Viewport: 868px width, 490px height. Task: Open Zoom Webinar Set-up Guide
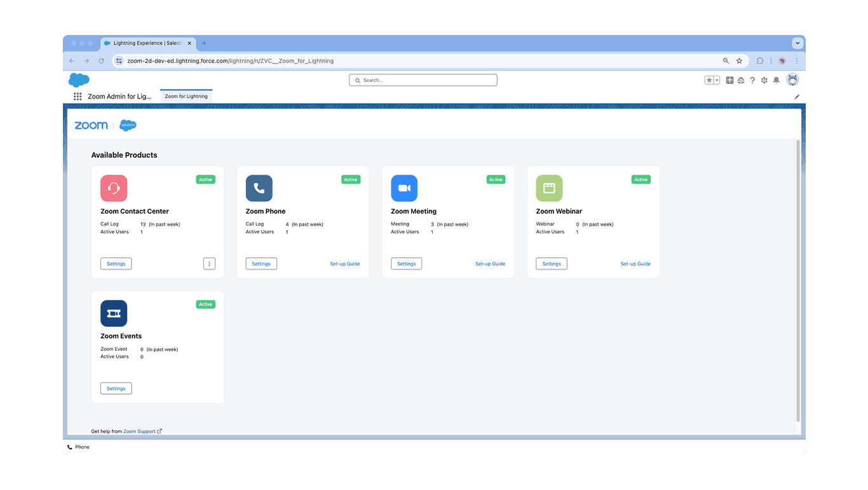point(635,264)
